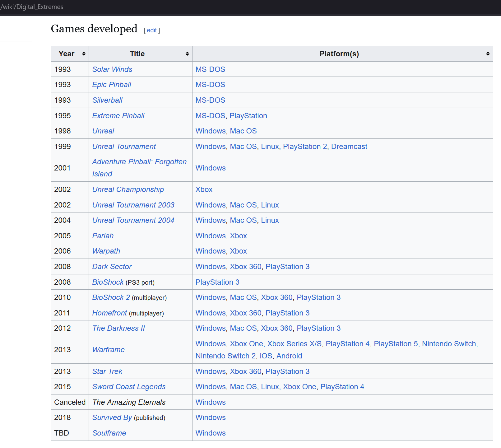Click Linux in Unreal Tournament 2003 row
The image size is (501, 448).
(270, 205)
